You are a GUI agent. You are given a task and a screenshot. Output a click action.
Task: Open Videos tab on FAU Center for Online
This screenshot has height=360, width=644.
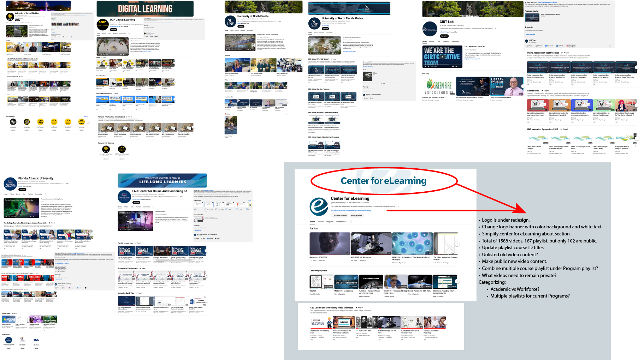pyautogui.click(x=126, y=207)
